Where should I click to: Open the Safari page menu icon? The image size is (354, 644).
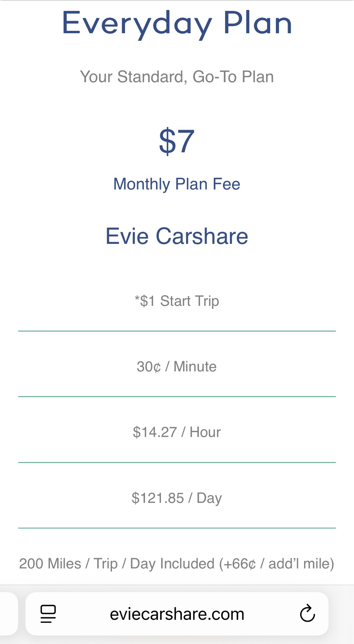click(48, 614)
